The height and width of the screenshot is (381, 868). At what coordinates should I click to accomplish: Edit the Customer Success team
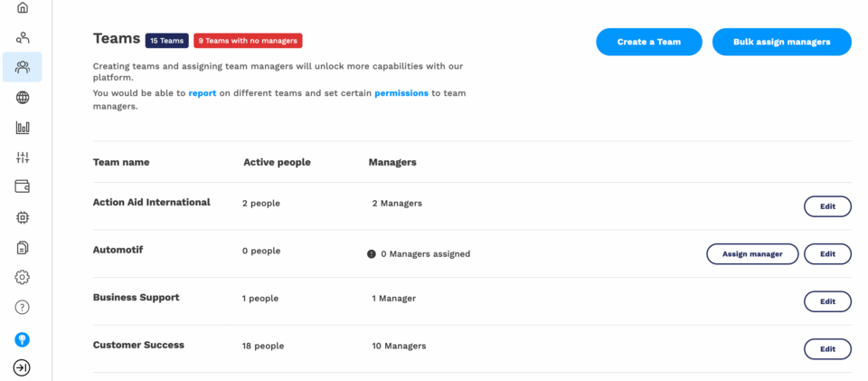pos(827,349)
